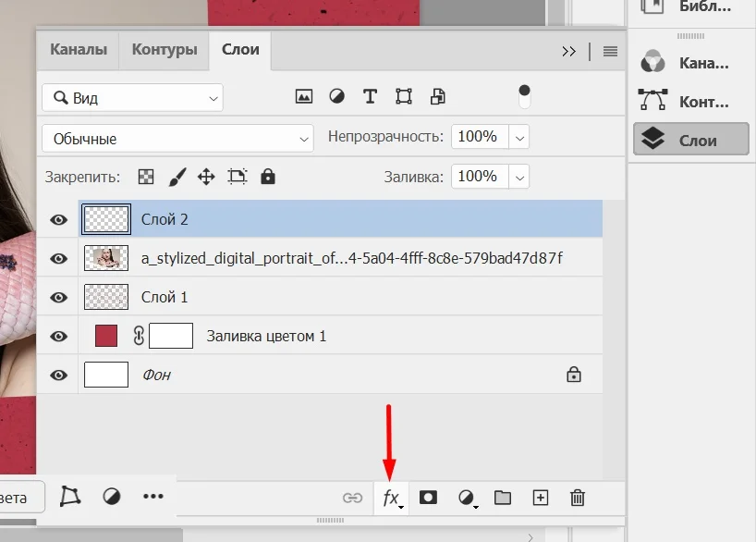Select the portrait layer thumbnail

point(106,258)
